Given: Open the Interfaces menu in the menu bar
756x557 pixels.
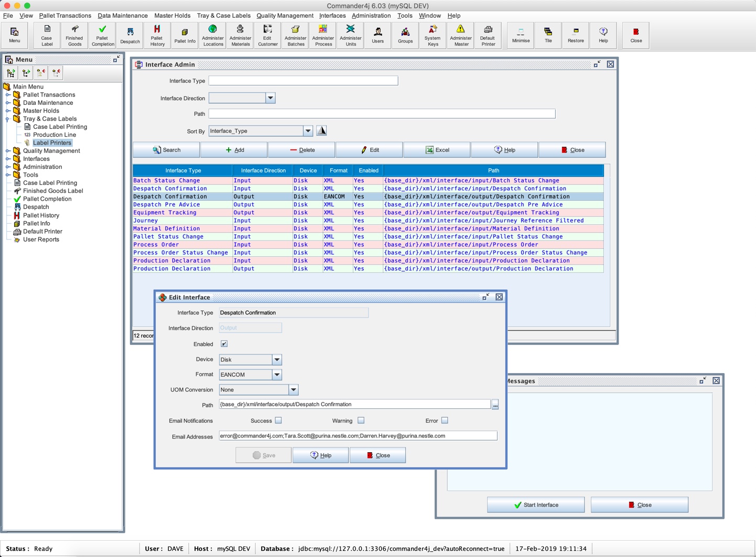Looking at the screenshot, I should pyautogui.click(x=332, y=16).
